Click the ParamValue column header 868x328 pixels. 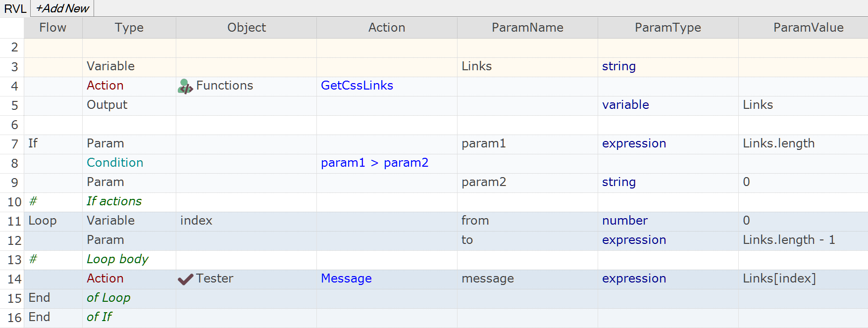click(808, 28)
